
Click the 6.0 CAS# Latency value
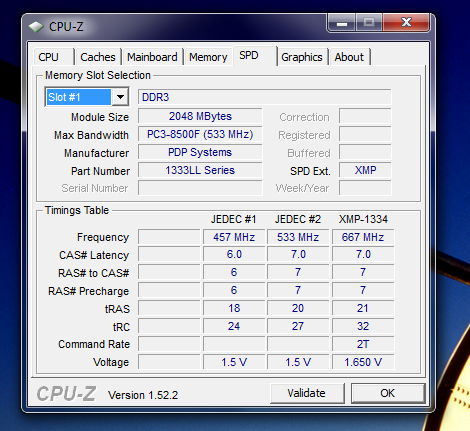[x=234, y=254]
